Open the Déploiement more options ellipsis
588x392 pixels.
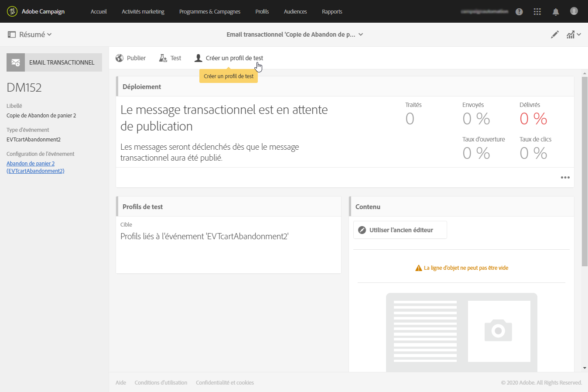pyautogui.click(x=565, y=178)
